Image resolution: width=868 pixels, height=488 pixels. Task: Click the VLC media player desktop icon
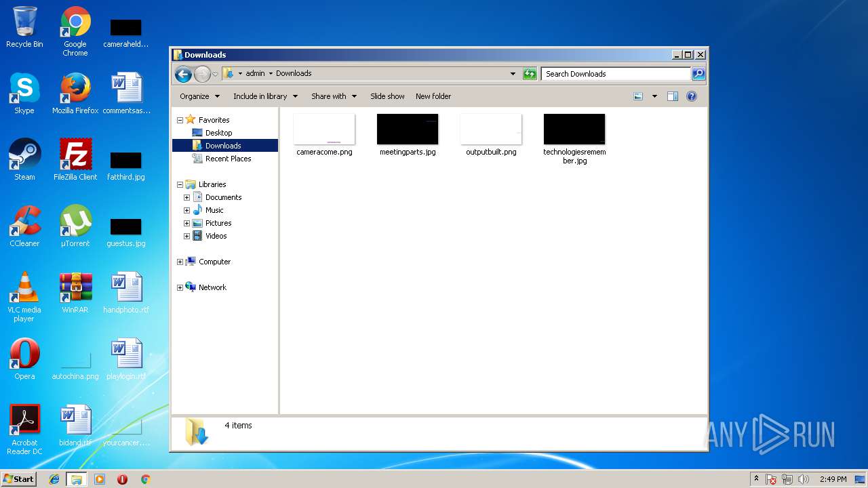[x=24, y=297]
